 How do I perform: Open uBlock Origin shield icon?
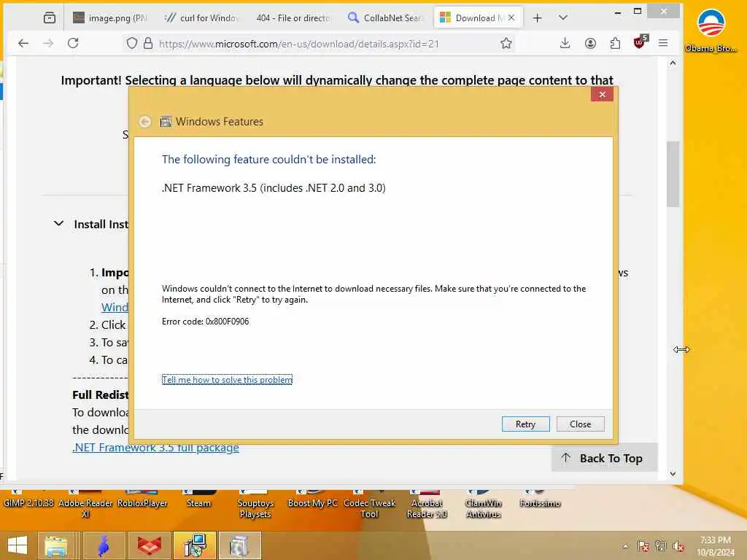point(640,42)
